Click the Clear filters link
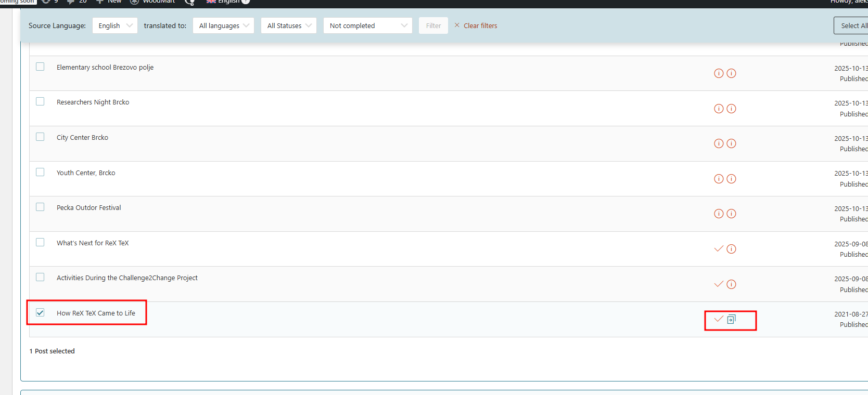Viewport: 868px width, 395px height. [476, 25]
